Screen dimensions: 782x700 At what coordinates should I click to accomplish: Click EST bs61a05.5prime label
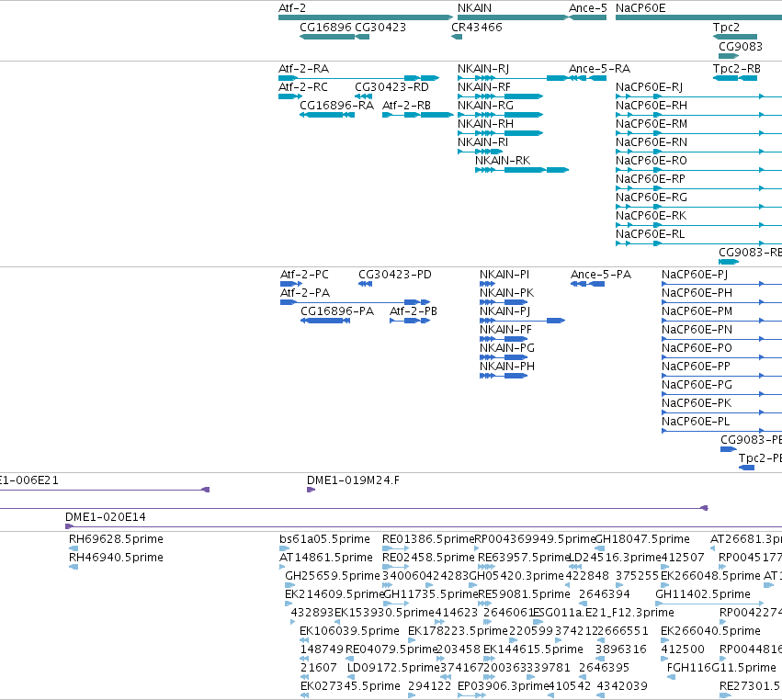[324, 539]
